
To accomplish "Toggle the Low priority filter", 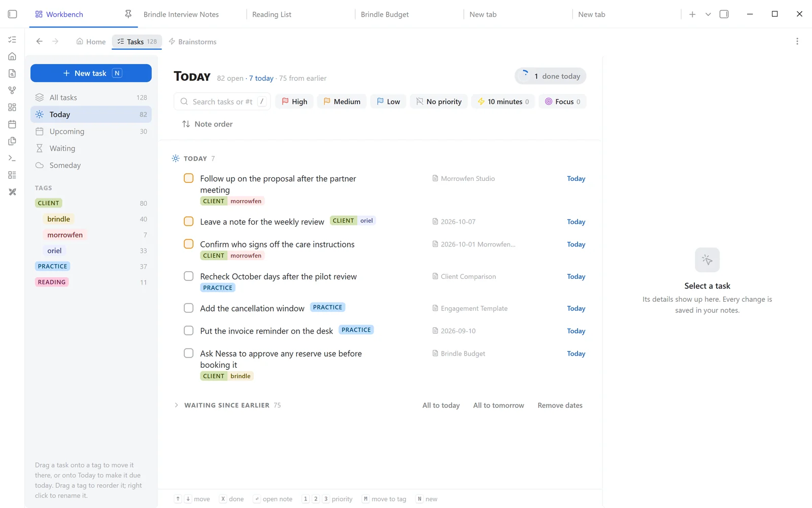I will click(388, 102).
